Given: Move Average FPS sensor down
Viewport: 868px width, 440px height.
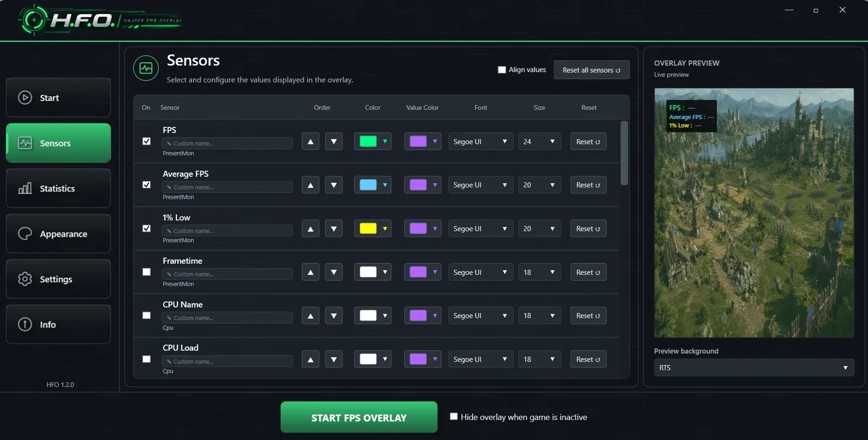Looking at the screenshot, I should point(334,185).
